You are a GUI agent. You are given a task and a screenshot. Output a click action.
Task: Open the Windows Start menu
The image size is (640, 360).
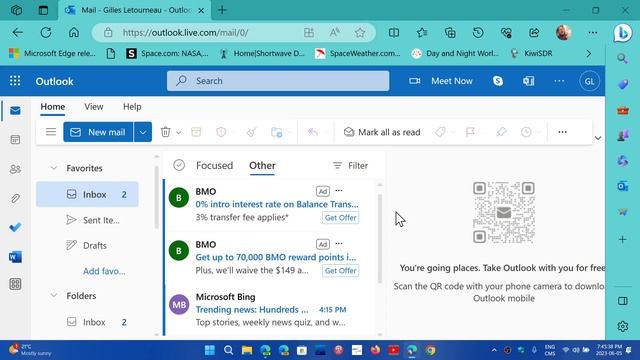(210, 350)
